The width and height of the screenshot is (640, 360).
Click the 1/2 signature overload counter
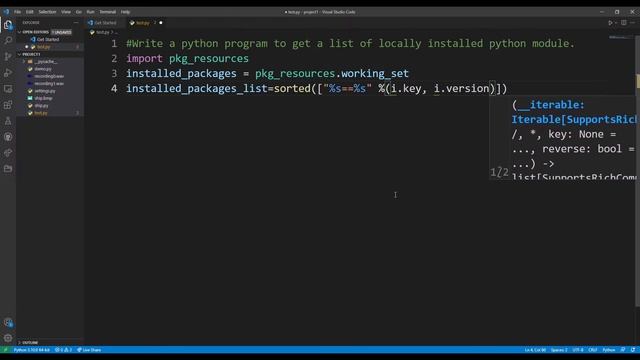[500, 172]
